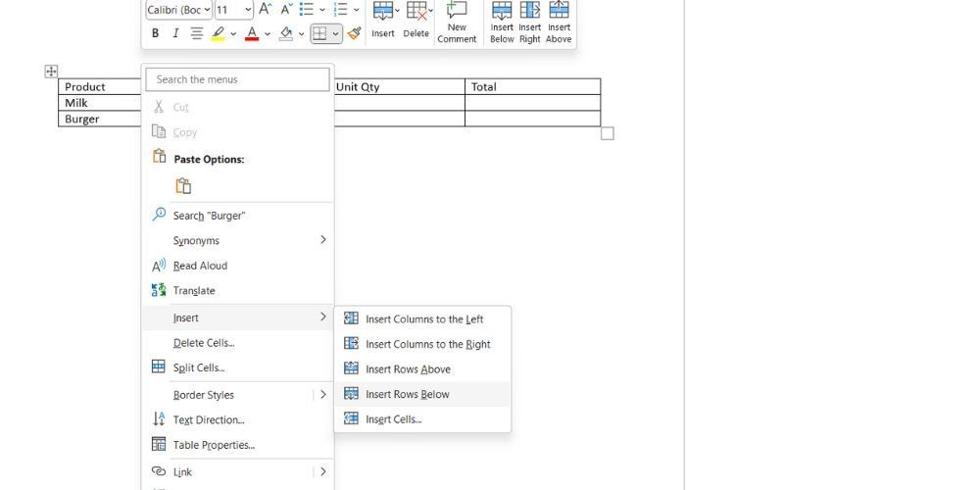Screen dimensions: 980x490
Task: Open the font size dropdown
Action: (234, 10)
